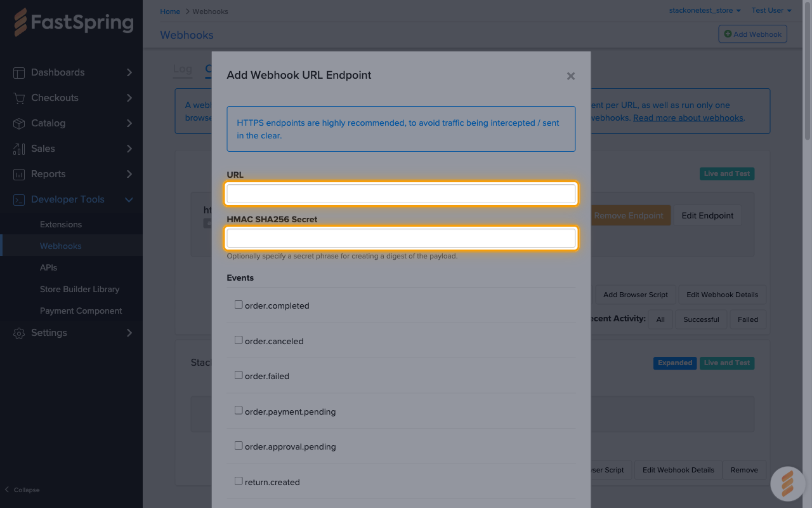Click the Settings gear icon
812x508 pixels.
coord(19,333)
